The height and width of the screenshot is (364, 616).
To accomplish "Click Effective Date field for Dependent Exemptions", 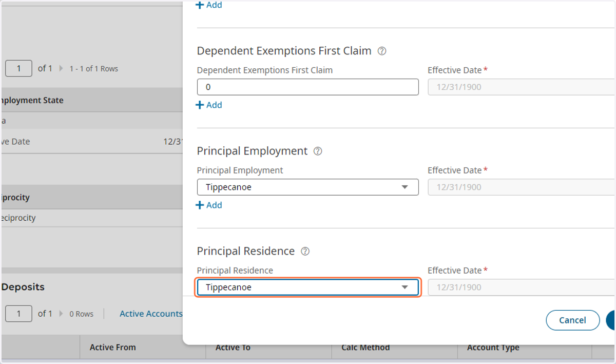I will pos(522,87).
